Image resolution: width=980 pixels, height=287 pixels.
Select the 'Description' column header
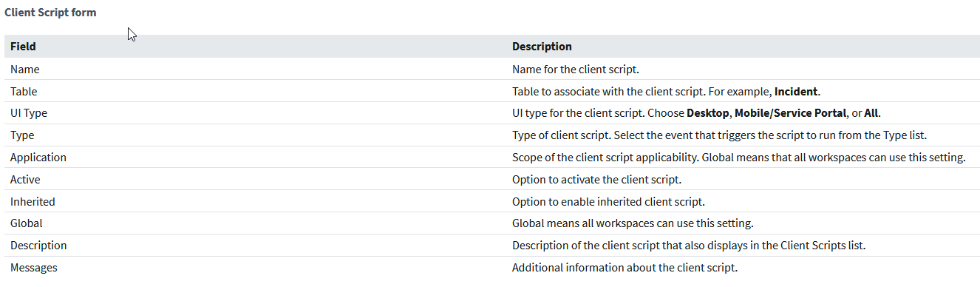coord(542,47)
